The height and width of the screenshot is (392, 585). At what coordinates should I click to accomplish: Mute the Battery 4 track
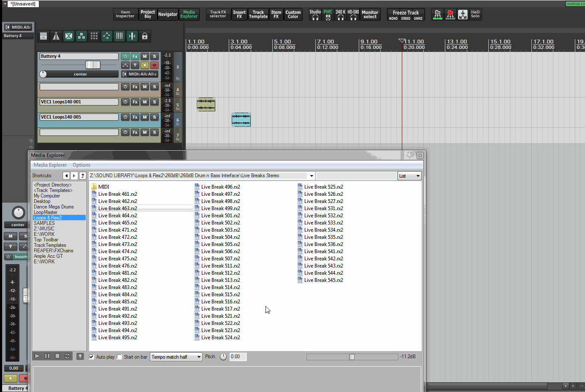pos(145,56)
